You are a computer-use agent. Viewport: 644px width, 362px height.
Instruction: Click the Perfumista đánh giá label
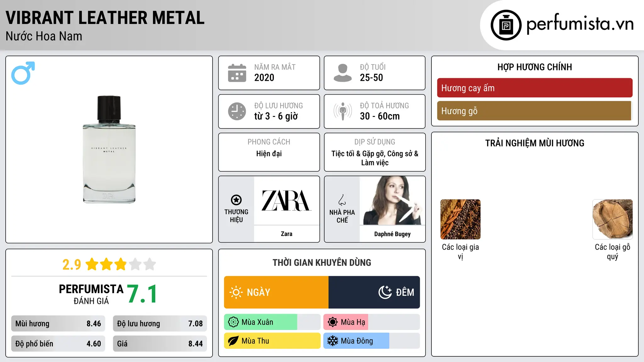tap(91, 294)
